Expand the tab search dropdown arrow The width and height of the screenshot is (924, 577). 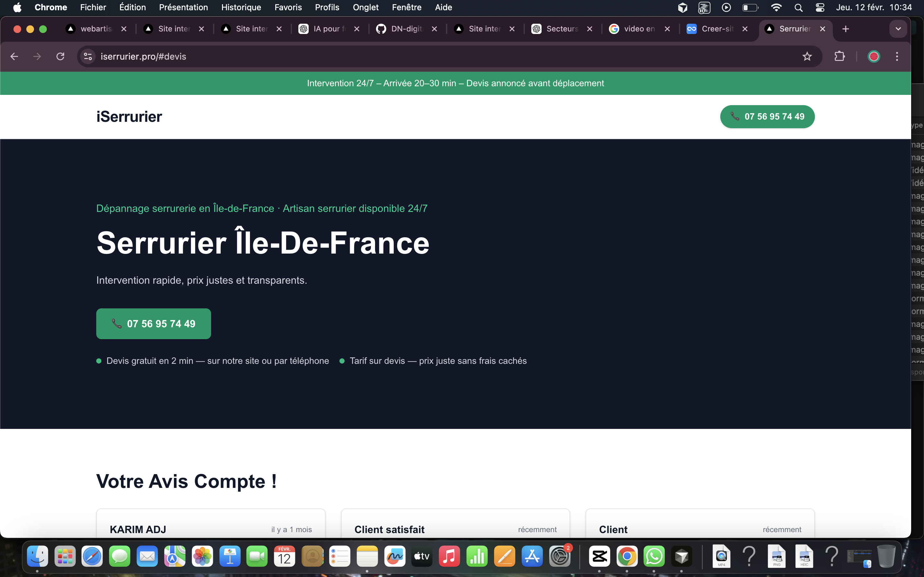click(898, 29)
